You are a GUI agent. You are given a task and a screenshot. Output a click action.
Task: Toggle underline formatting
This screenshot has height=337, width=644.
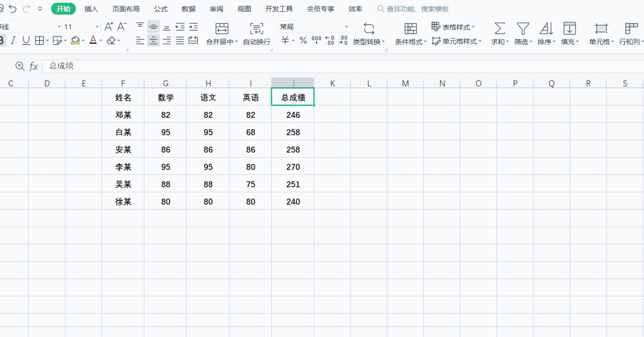tap(26, 40)
